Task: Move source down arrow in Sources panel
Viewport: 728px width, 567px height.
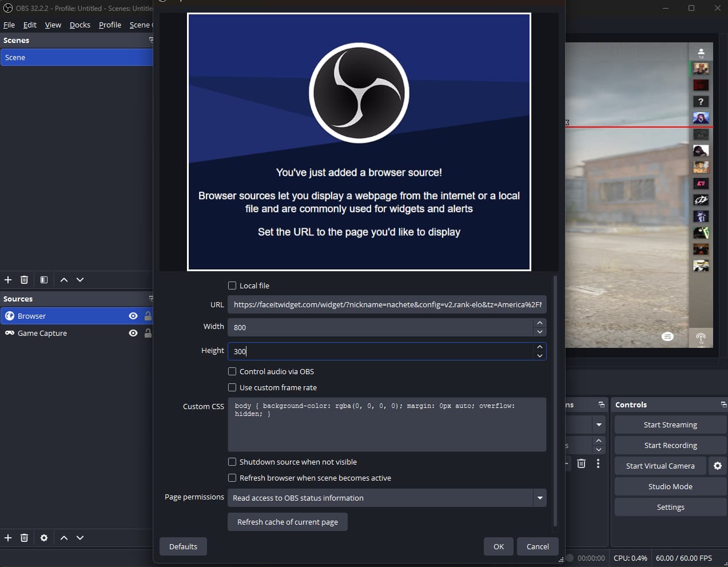Action: click(x=80, y=538)
